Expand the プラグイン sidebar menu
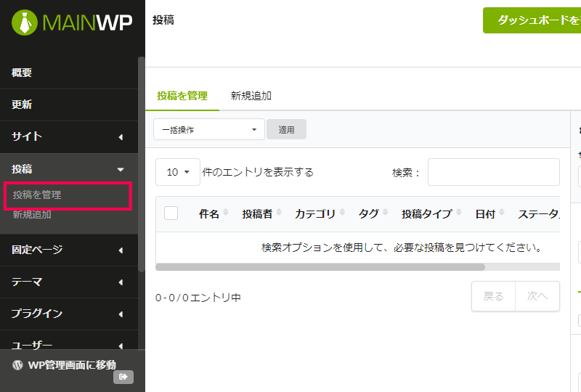The image size is (581, 392). click(69, 314)
